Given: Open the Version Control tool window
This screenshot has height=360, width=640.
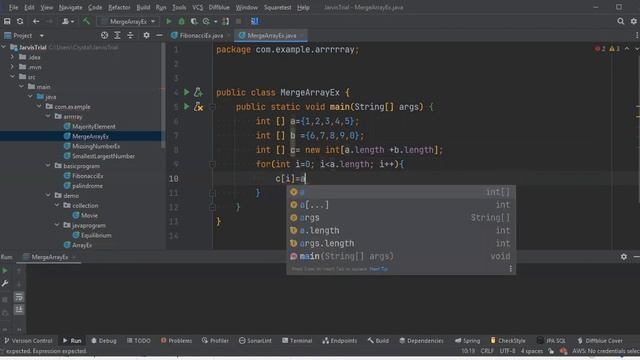Looking at the screenshot, I should click(28, 340).
